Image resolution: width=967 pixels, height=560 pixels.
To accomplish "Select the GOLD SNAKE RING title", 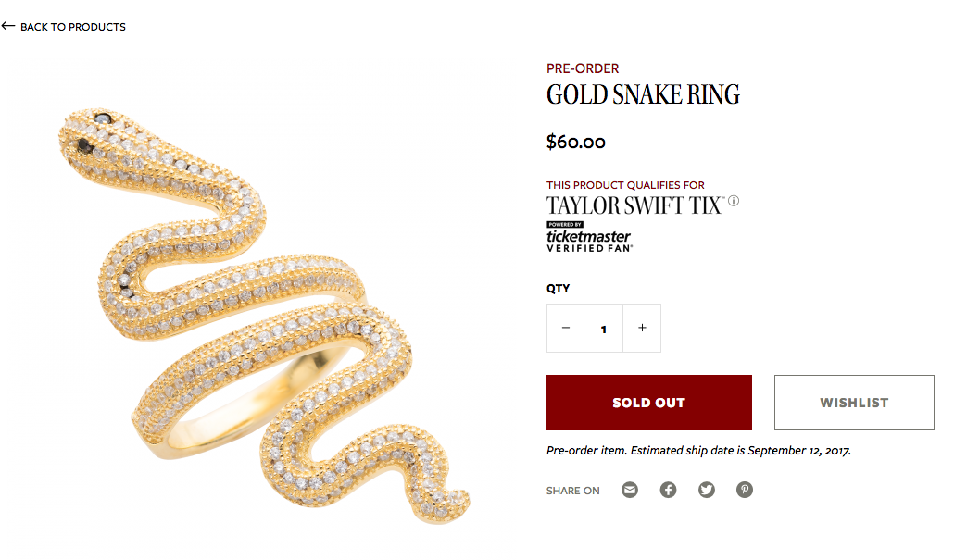I will click(x=643, y=94).
